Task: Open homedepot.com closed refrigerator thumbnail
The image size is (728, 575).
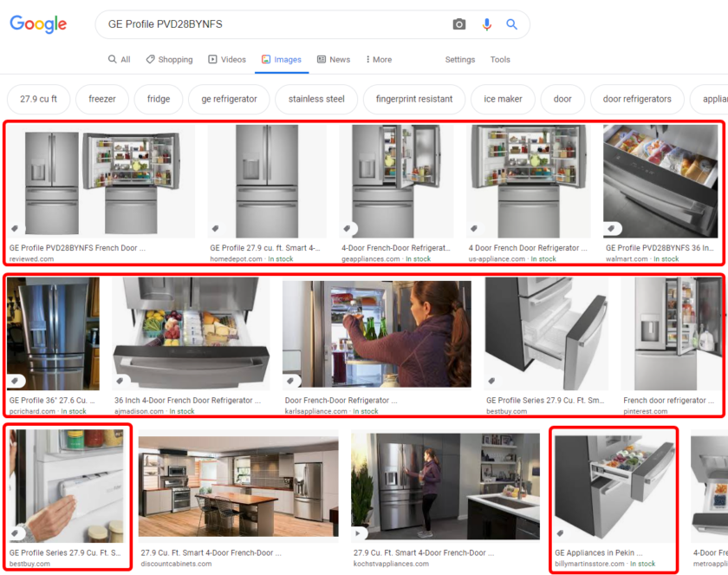Action: point(267,181)
